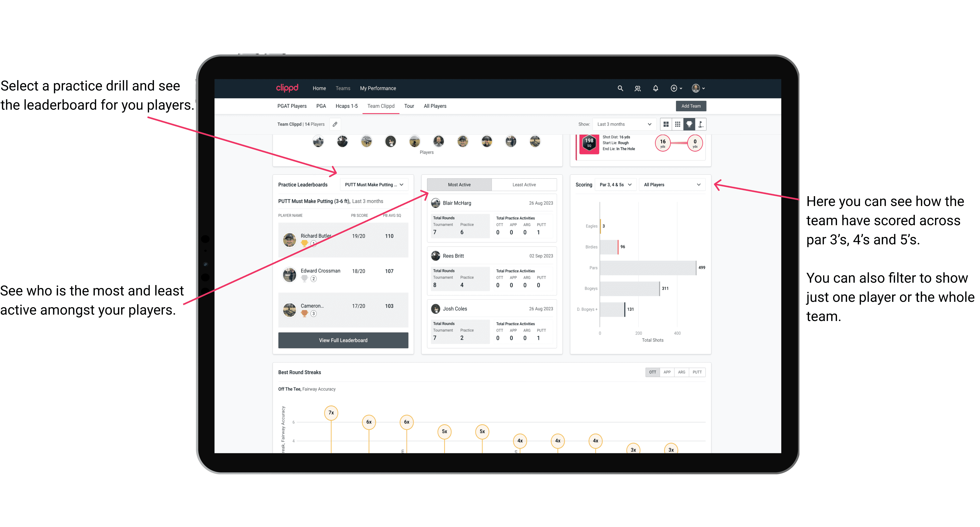This screenshot has width=980, height=527.
Task: Click the people/contacts icon in navbar
Action: coord(638,88)
